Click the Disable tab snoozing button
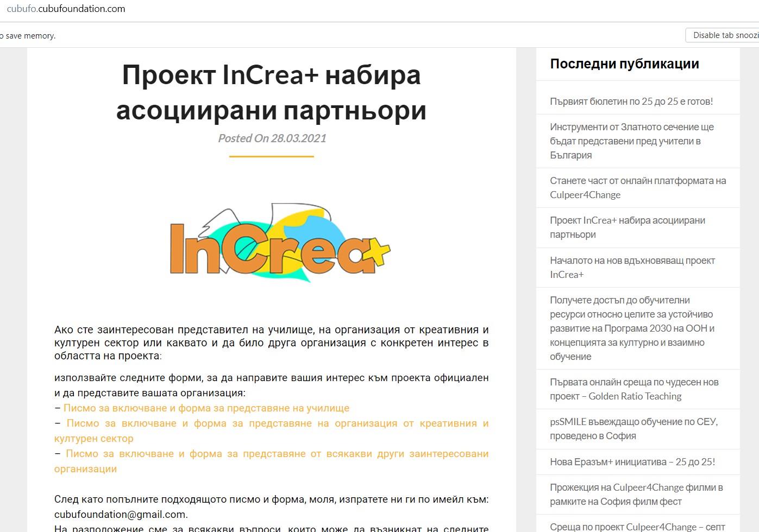 pyautogui.click(x=723, y=35)
